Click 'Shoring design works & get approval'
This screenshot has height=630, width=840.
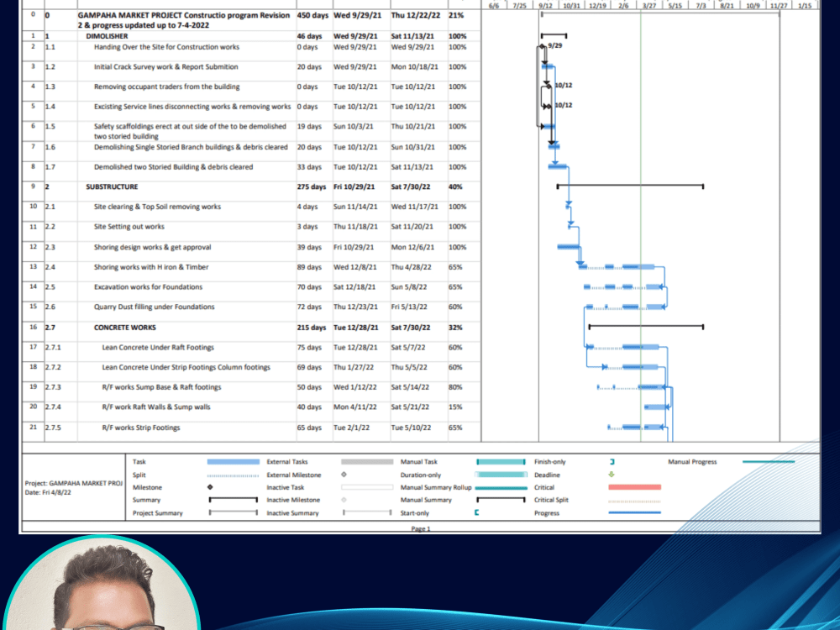coord(153,248)
